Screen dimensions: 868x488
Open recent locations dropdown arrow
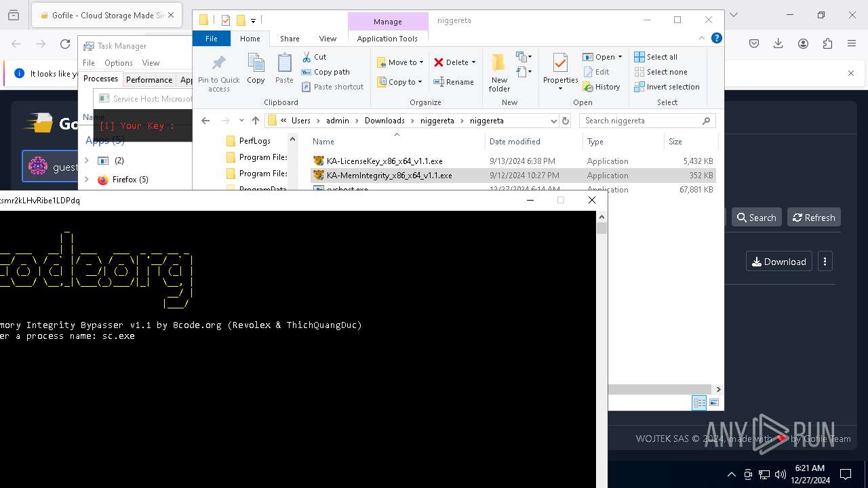[x=241, y=121]
